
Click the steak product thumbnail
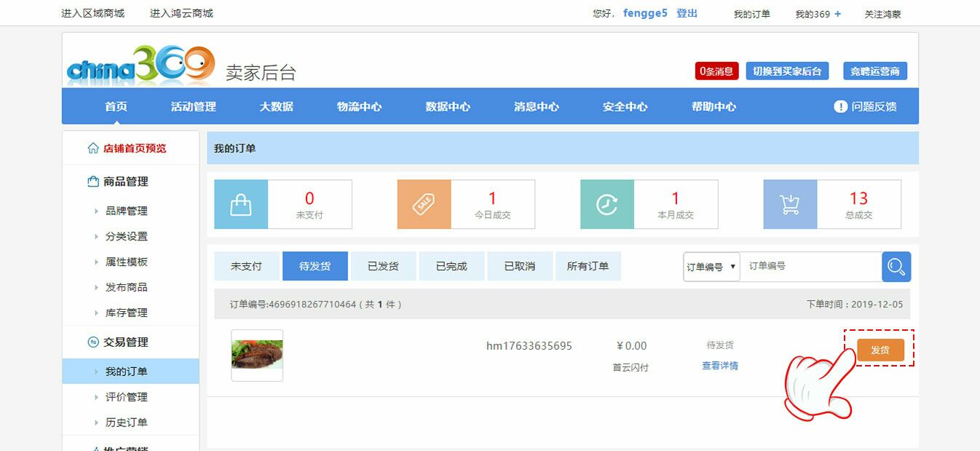pyautogui.click(x=257, y=355)
